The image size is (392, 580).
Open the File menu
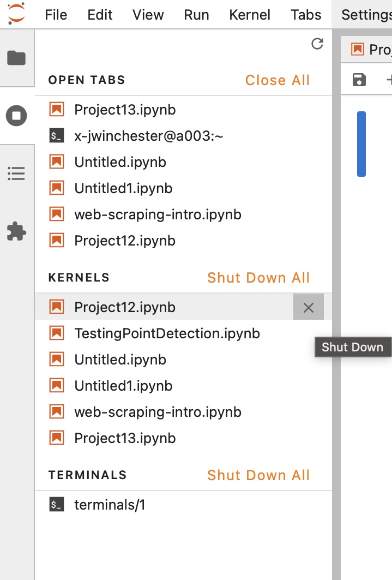56,15
